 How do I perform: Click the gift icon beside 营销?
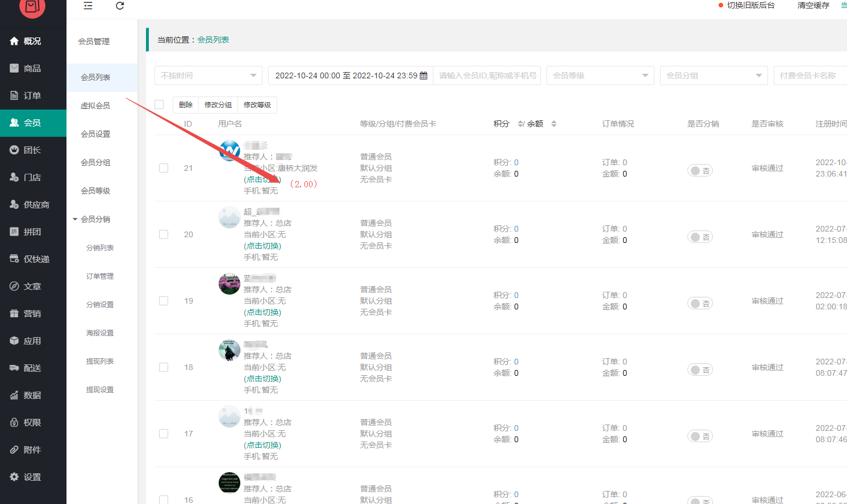coord(14,313)
